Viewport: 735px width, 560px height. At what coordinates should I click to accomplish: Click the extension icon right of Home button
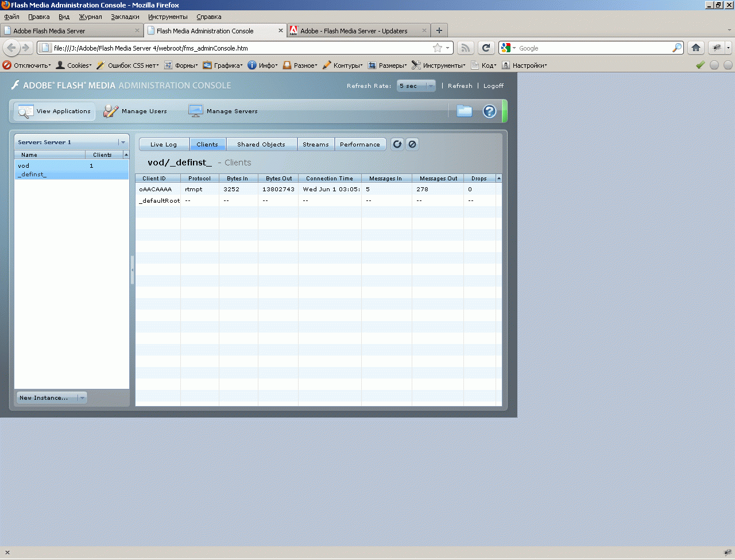coord(717,48)
